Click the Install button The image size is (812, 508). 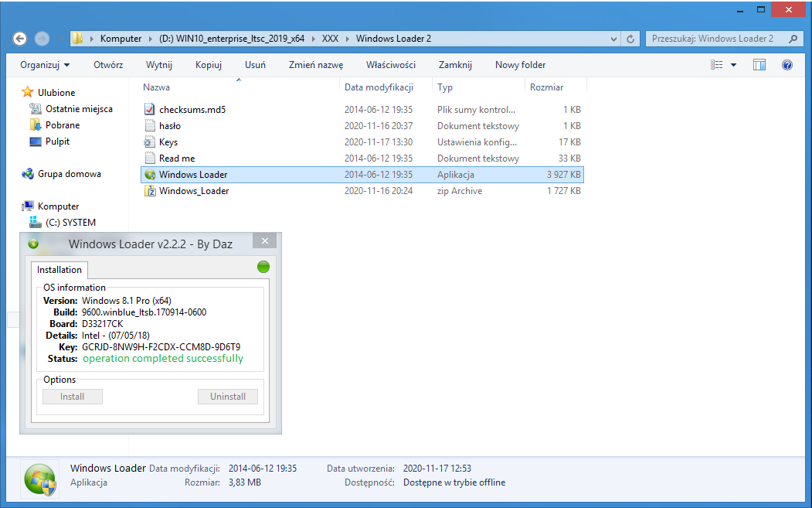72,397
